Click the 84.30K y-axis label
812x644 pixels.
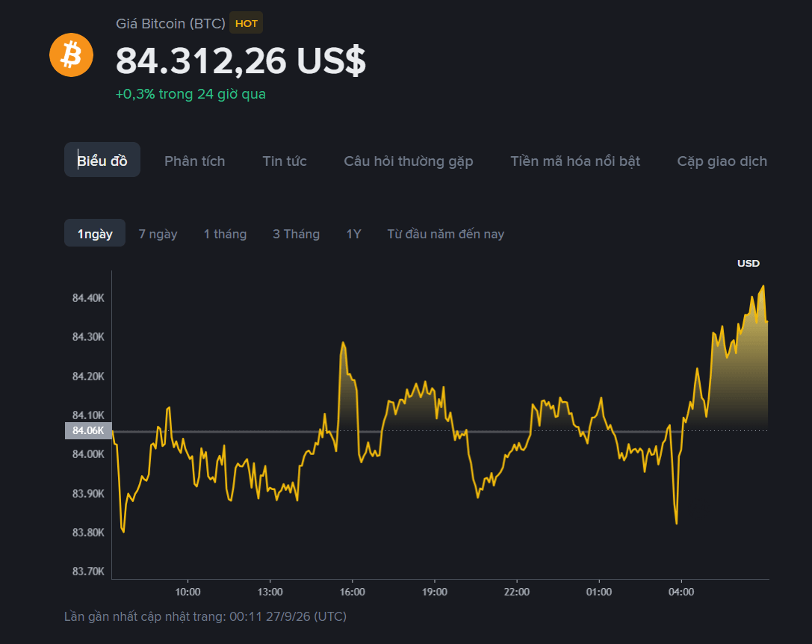pos(88,337)
